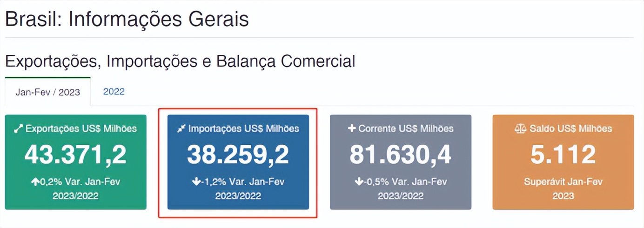Click the Brasil: Informações Gerais heading
Image resolution: width=644 pixels, height=228 pixels.
tap(127, 20)
